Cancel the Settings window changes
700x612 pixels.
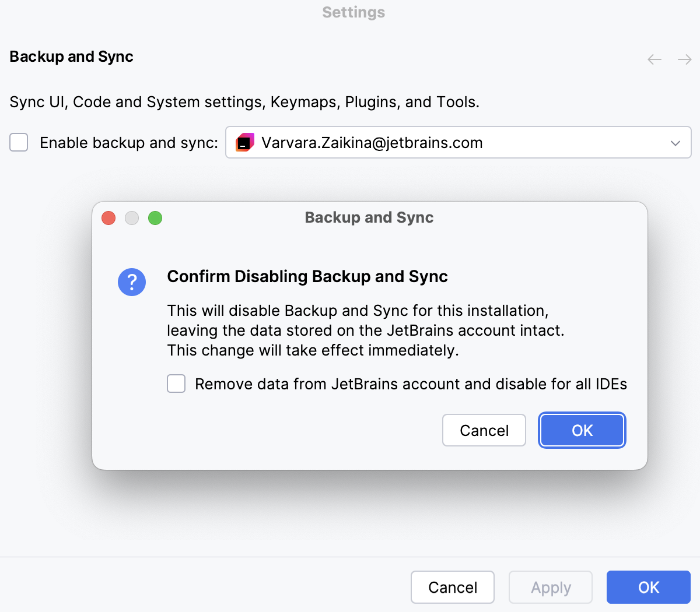click(x=452, y=587)
